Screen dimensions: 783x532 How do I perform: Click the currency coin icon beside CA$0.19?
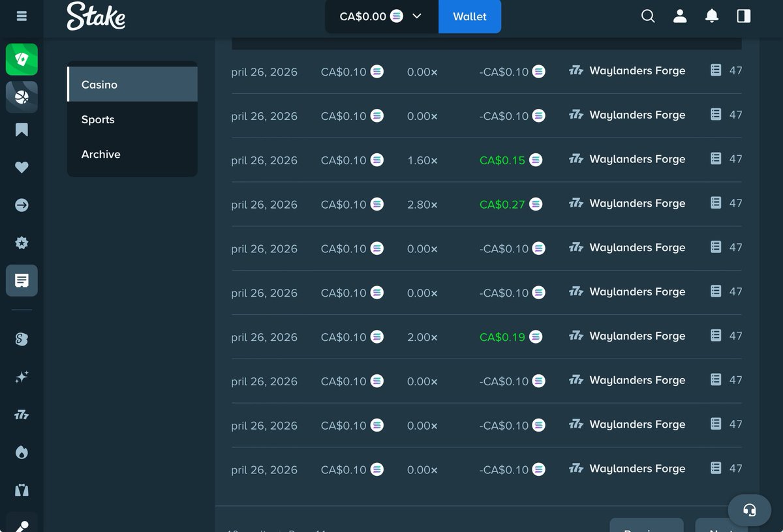(536, 336)
